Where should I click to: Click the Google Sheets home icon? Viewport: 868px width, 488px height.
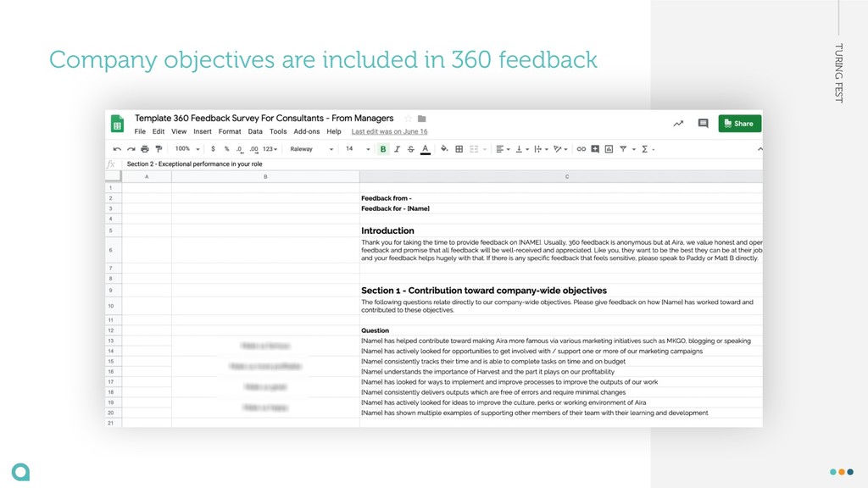[117, 124]
